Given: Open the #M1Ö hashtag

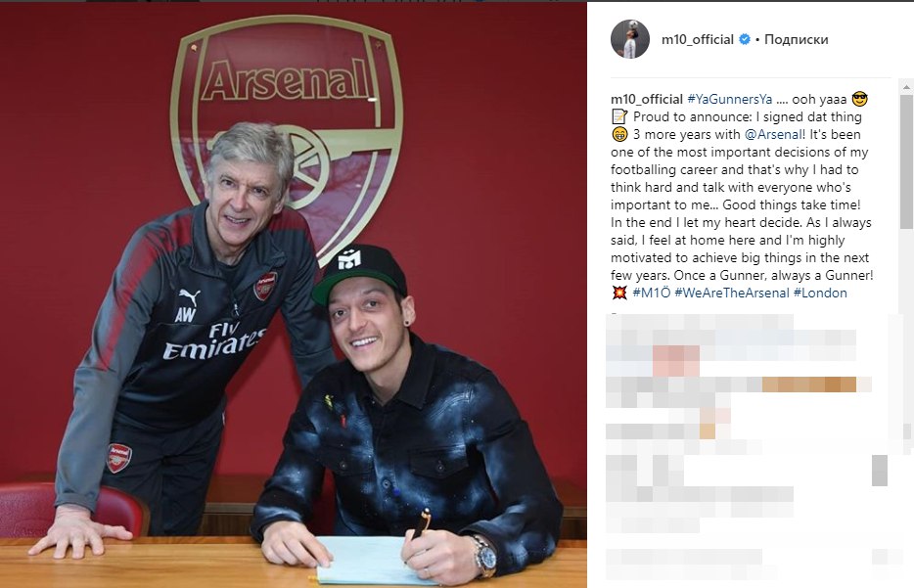Looking at the screenshot, I should point(651,293).
